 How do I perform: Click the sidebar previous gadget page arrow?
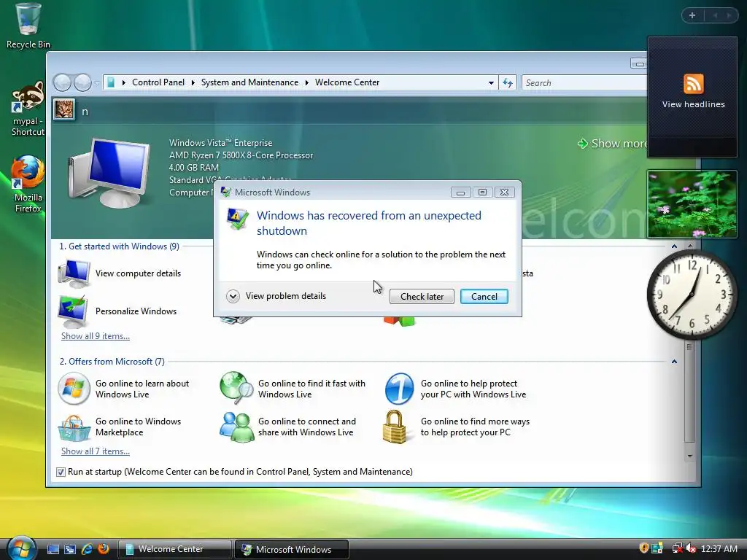tap(715, 15)
